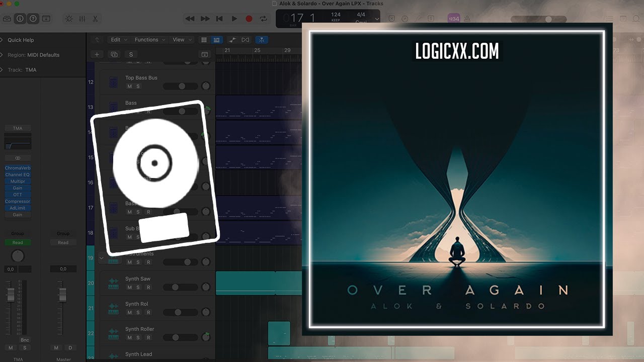Toggle the highlighted Catch playhead button
Viewport: 644px width, 362px height.
(x=262, y=40)
